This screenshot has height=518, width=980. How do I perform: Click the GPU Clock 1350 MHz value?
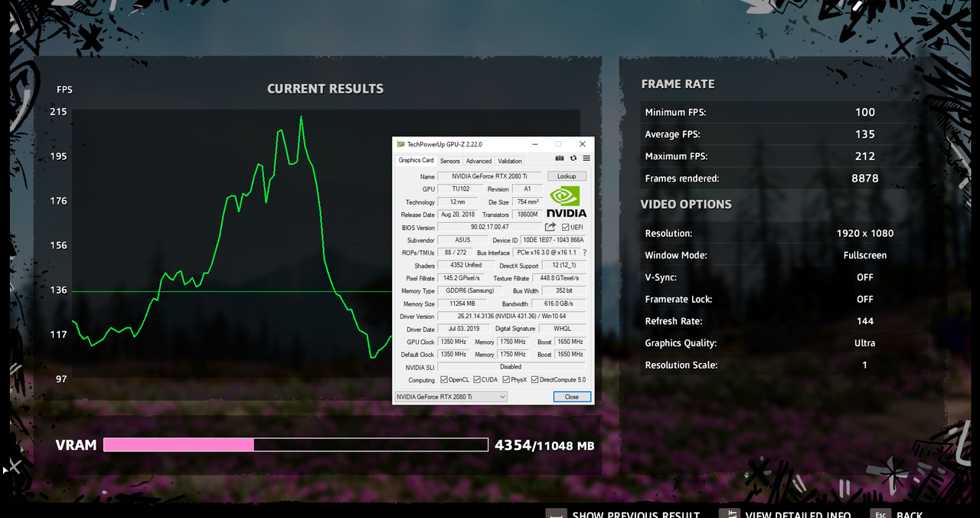(x=453, y=342)
